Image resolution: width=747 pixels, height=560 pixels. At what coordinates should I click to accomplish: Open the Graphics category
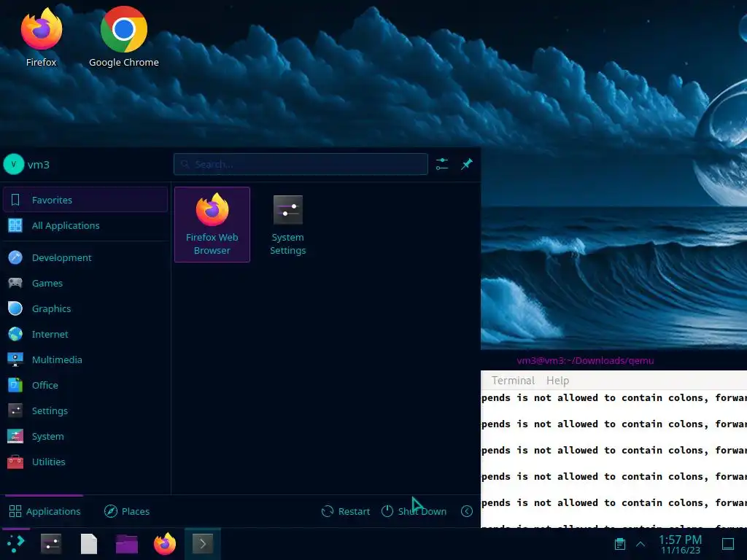(85, 308)
